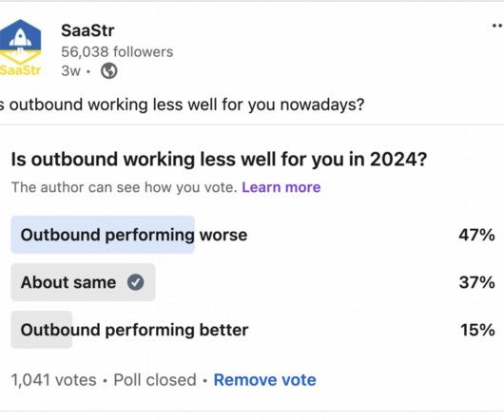Click the 37% result value
Image resolution: width=504 pixels, height=420 pixels.
(x=477, y=282)
